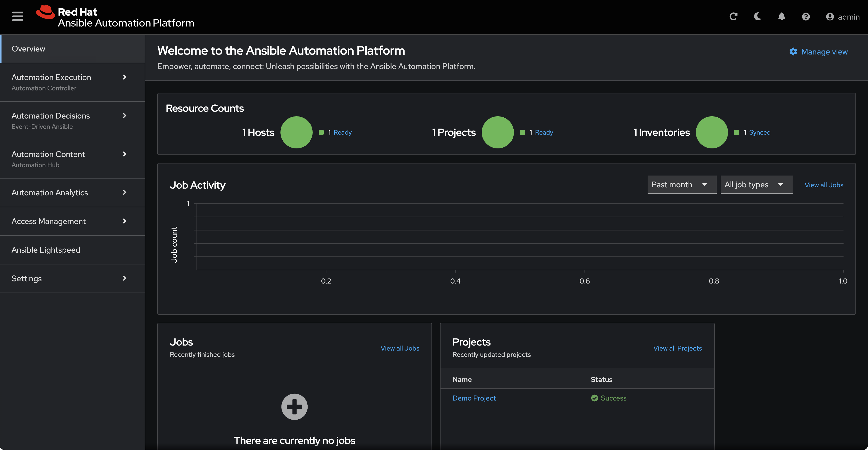Click the Manage view gear icon
Image resolution: width=868 pixels, height=450 pixels.
793,51
